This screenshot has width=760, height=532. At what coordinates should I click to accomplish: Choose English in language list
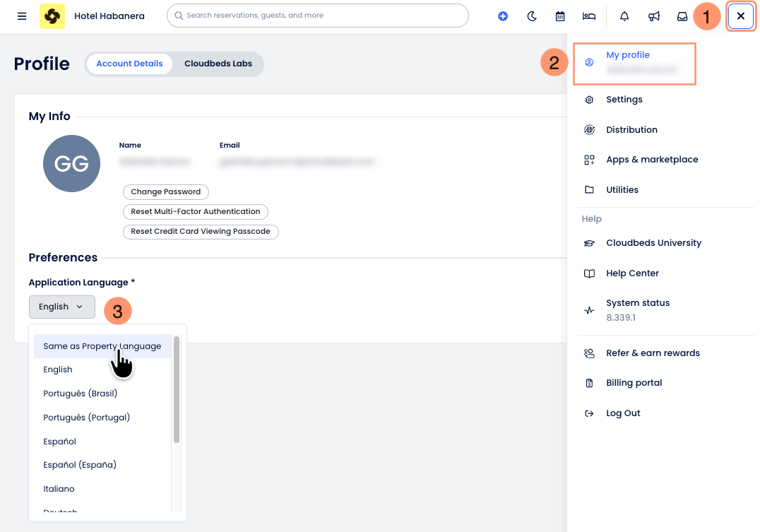(102, 370)
